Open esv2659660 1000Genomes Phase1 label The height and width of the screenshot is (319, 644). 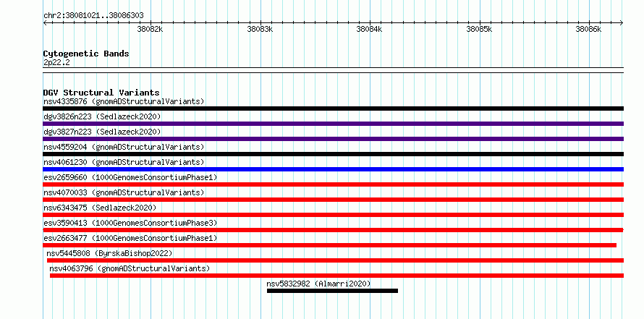click(x=130, y=177)
